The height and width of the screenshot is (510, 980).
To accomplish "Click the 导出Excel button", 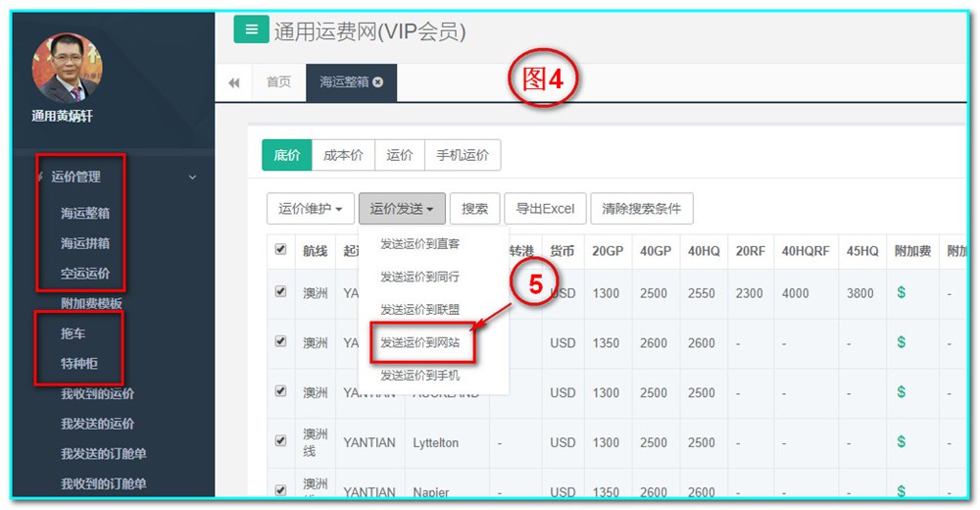I will click(545, 209).
